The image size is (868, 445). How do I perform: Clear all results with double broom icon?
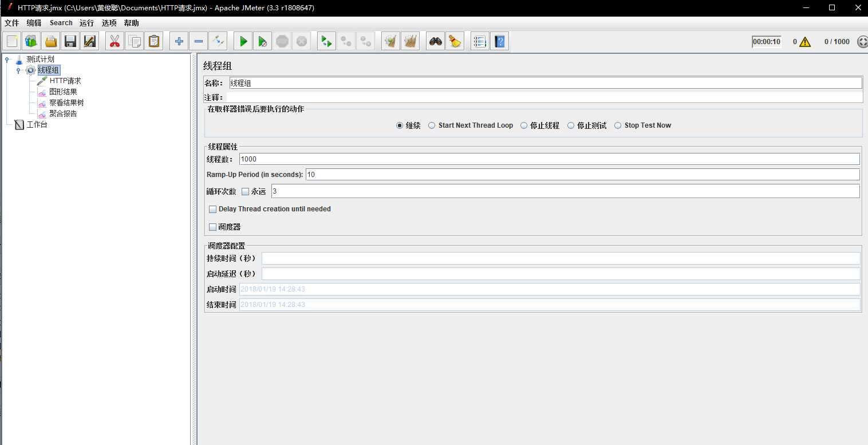(410, 41)
